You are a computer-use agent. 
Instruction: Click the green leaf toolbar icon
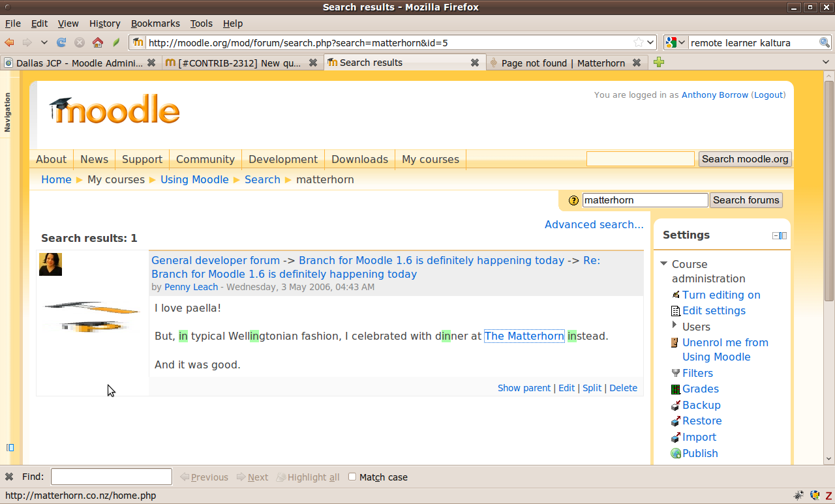(x=116, y=42)
